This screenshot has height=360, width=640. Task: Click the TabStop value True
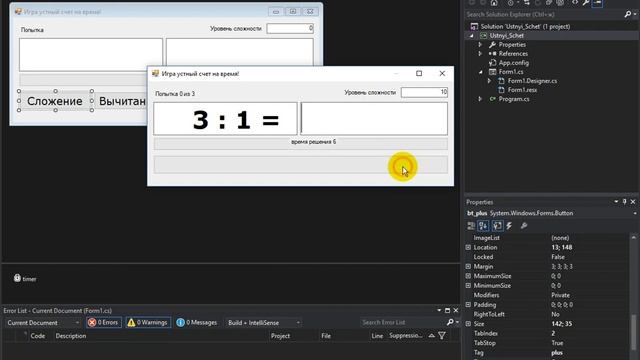point(557,343)
